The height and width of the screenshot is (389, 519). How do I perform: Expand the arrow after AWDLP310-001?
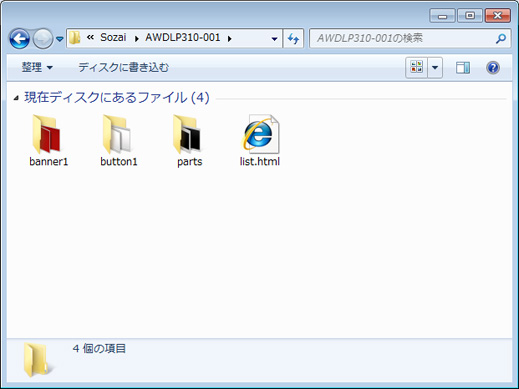coord(229,39)
